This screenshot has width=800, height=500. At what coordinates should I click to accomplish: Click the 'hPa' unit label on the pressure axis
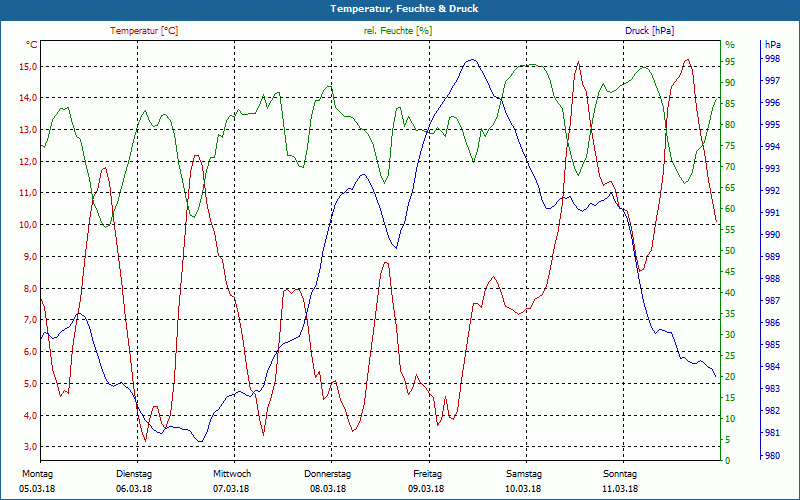coord(772,45)
